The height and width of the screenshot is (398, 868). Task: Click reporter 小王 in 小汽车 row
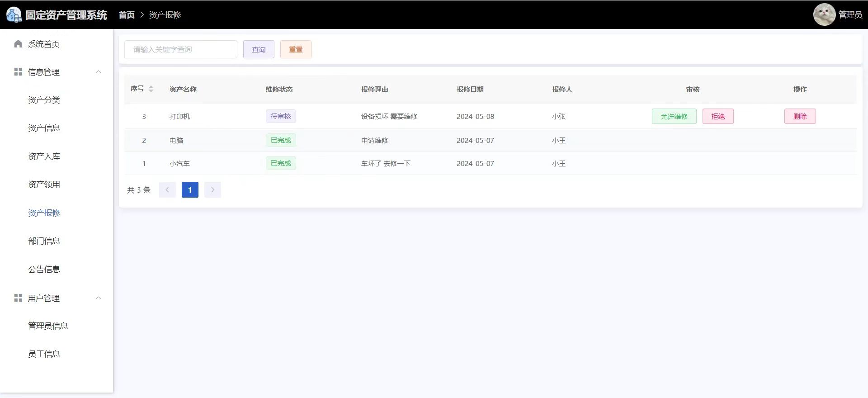(559, 163)
